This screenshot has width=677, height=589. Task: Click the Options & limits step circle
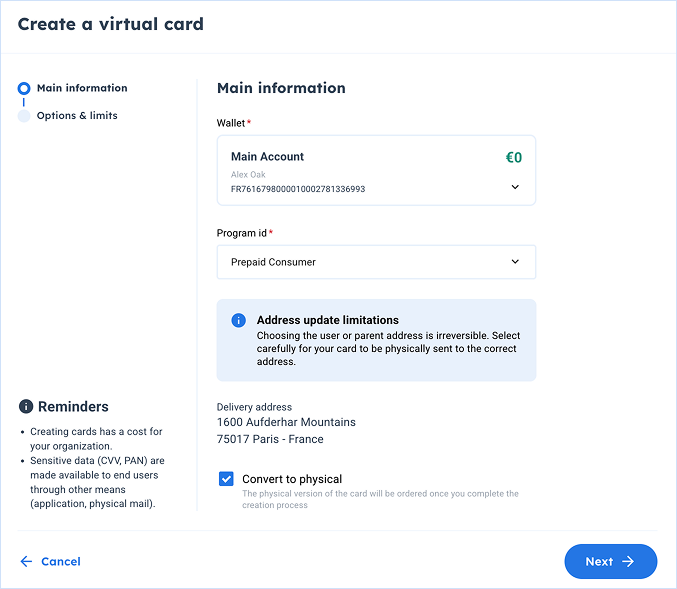(x=24, y=116)
